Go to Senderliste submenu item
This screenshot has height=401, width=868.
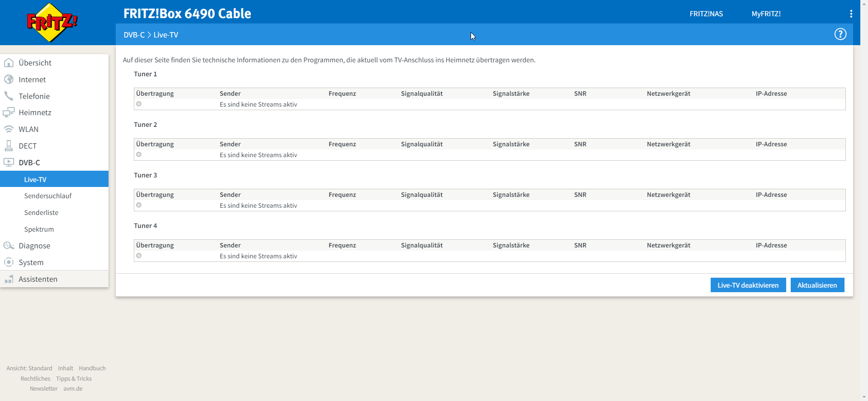[x=54, y=213]
